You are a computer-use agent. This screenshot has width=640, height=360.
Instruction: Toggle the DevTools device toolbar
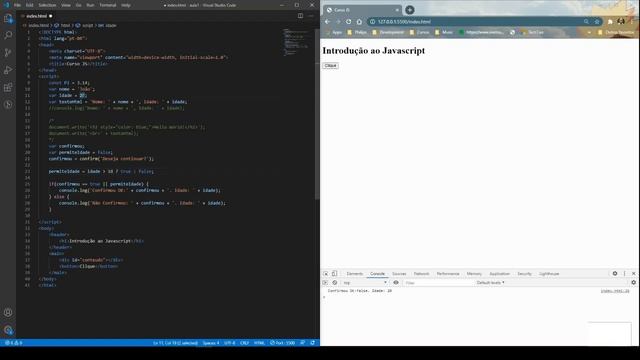[x=334, y=273]
